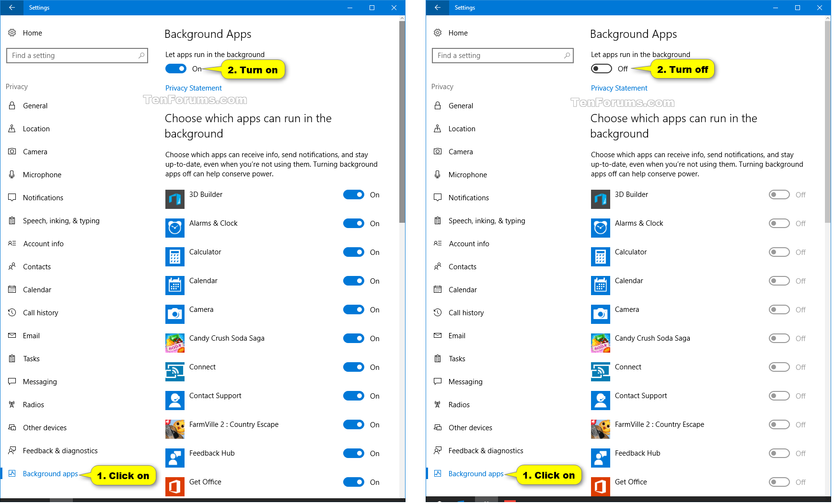The width and height of the screenshot is (835, 504).
Task: Click Radios icon in left window sidebar
Action: [12, 404]
